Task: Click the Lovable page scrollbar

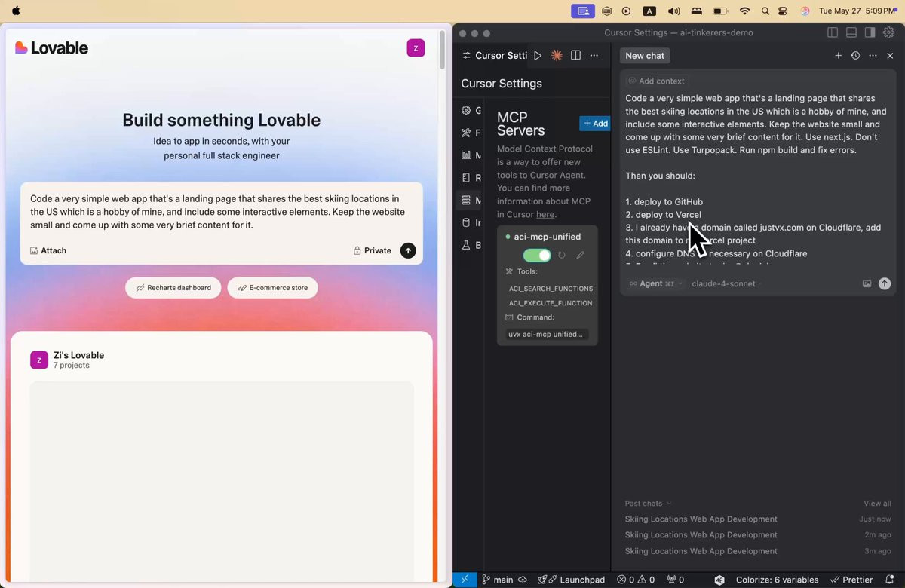Action: pos(443,49)
